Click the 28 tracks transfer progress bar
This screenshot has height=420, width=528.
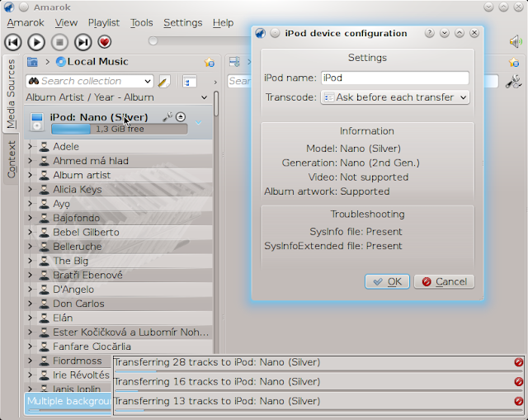click(318, 371)
